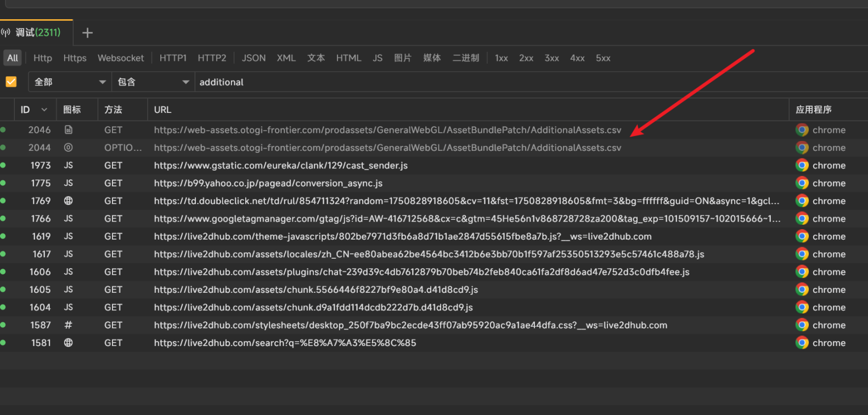This screenshot has width=868, height=415.
Task: Click the Chrome icon in row 1581
Action: [802, 343]
